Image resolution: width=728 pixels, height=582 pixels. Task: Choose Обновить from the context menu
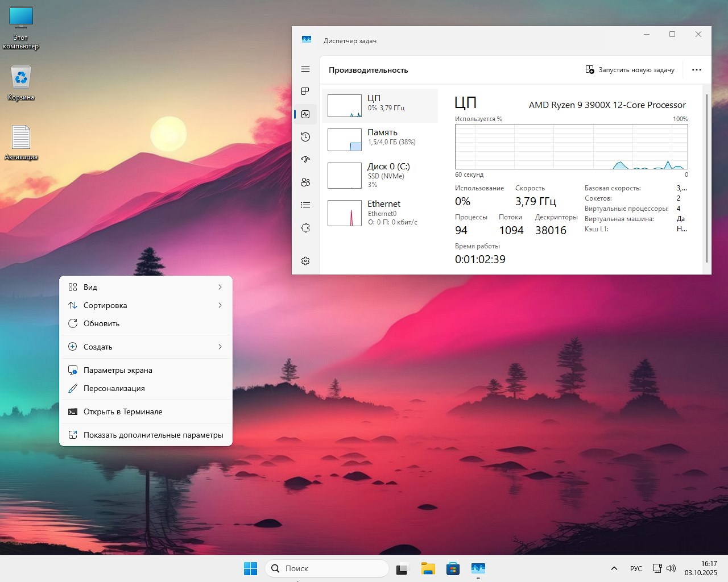[x=101, y=323]
